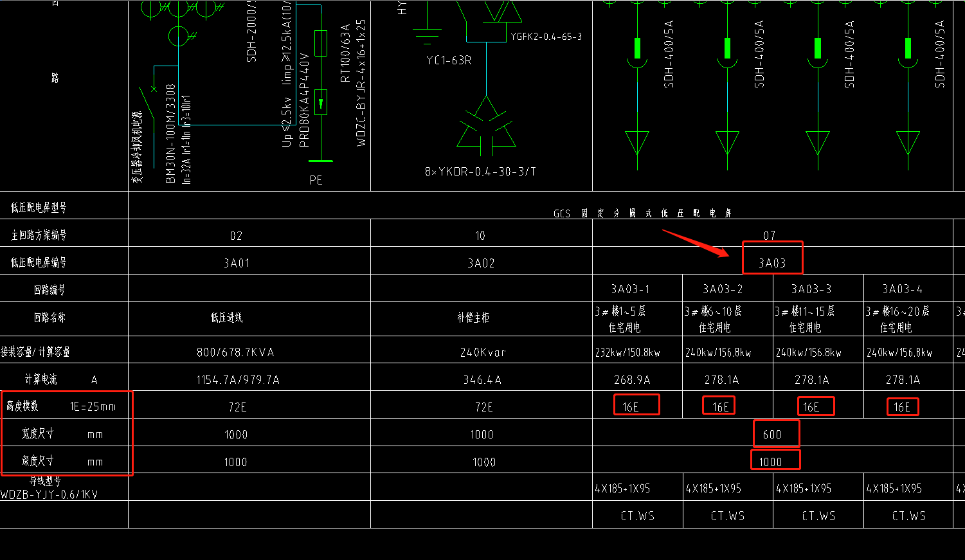965x560 pixels.
Task: Pick circuit number 3A03-1
Action: point(631,289)
